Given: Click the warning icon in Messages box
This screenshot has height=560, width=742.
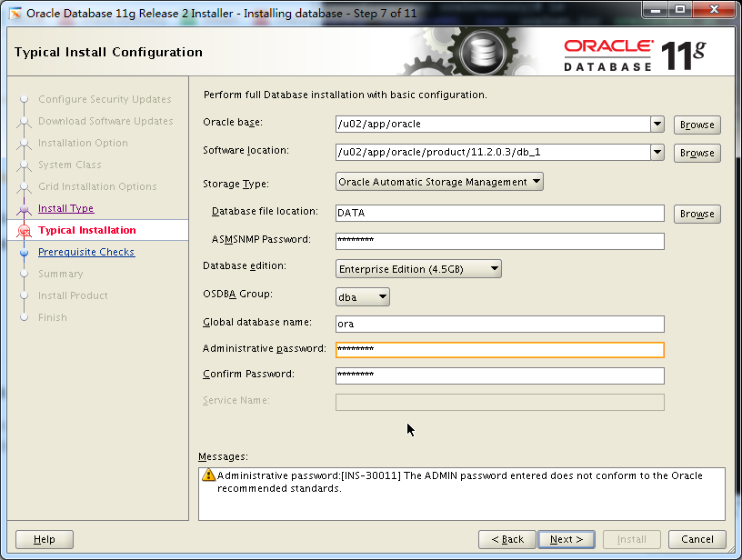Looking at the screenshot, I should click(208, 475).
